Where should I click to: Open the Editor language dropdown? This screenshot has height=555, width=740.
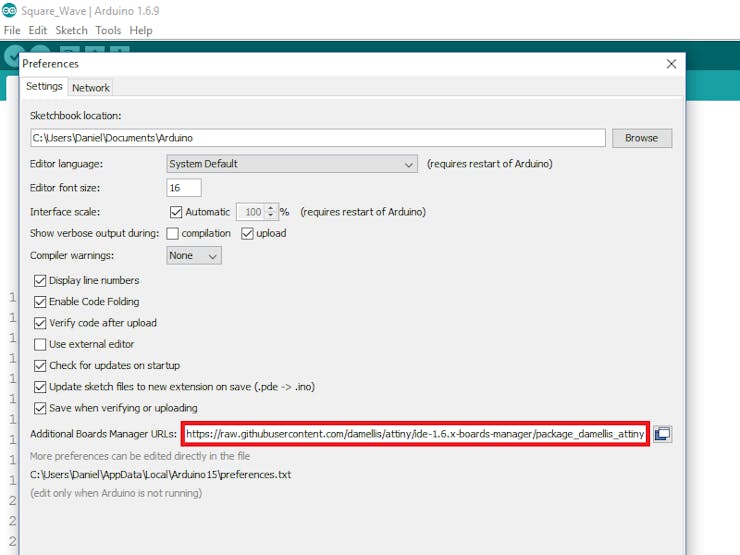click(292, 164)
